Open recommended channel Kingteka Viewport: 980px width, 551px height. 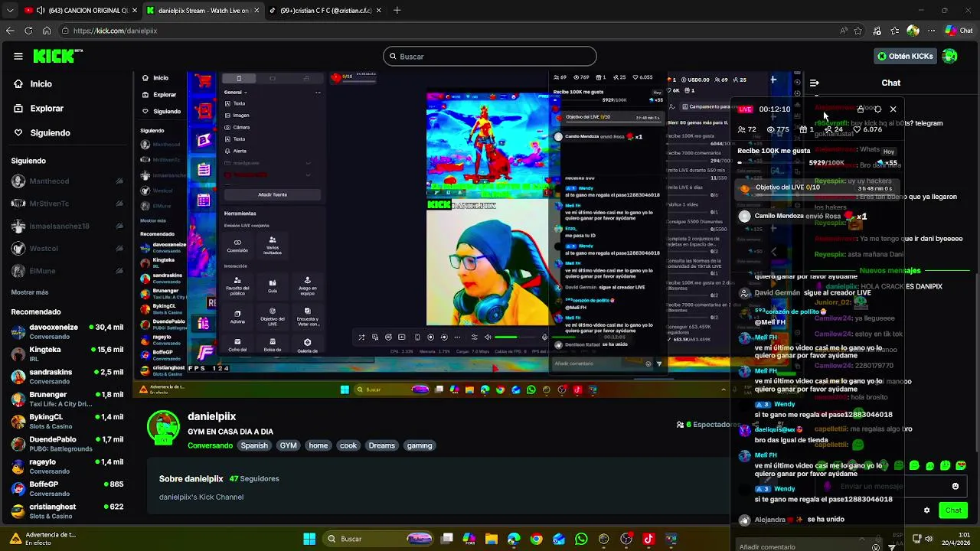tap(67, 354)
